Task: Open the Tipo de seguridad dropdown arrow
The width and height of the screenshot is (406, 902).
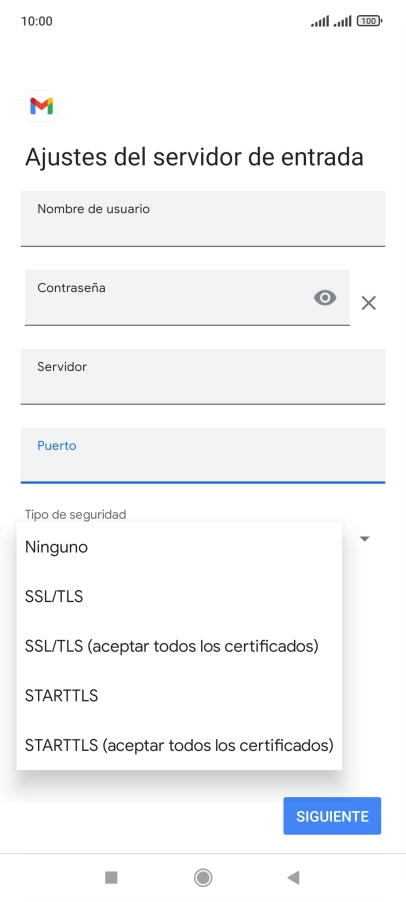Action: tap(365, 539)
